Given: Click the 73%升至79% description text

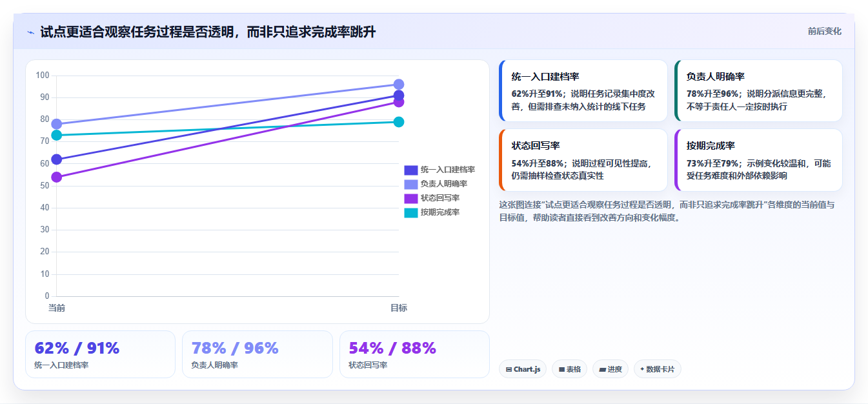Looking at the screenshot, I should tap(758, 169).
